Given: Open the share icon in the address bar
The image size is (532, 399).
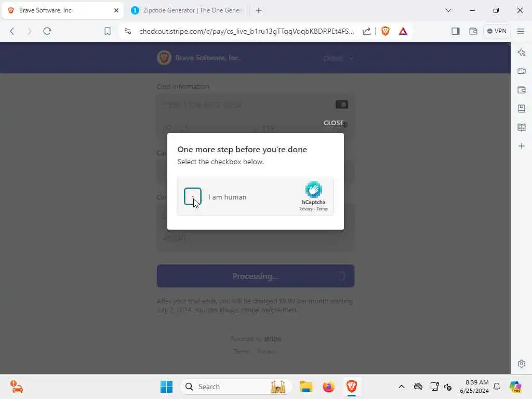Looking at the screenshot, I should point(366,31).
